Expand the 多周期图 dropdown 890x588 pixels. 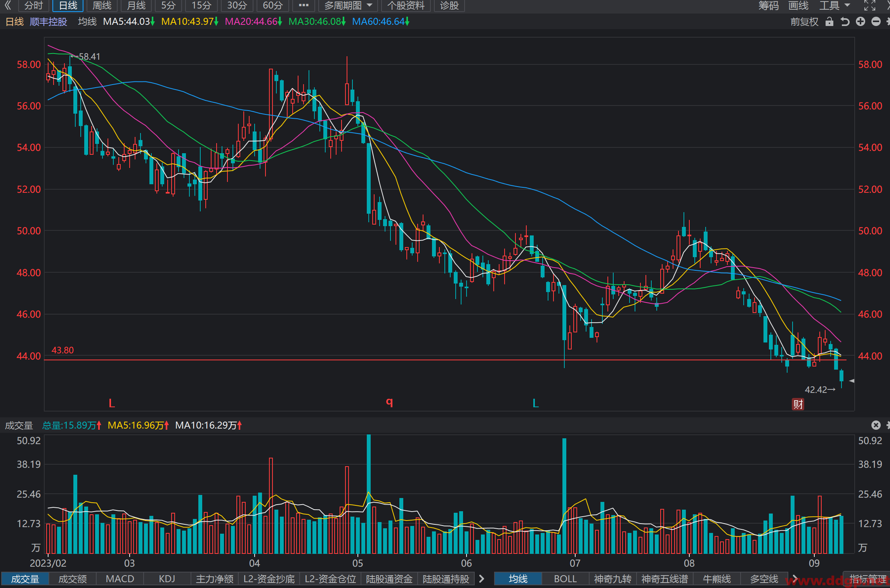(x=348, y=5)
